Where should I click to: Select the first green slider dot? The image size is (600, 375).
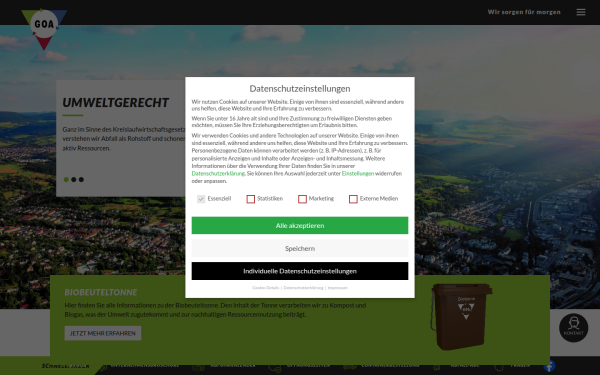tap(66, 179)
